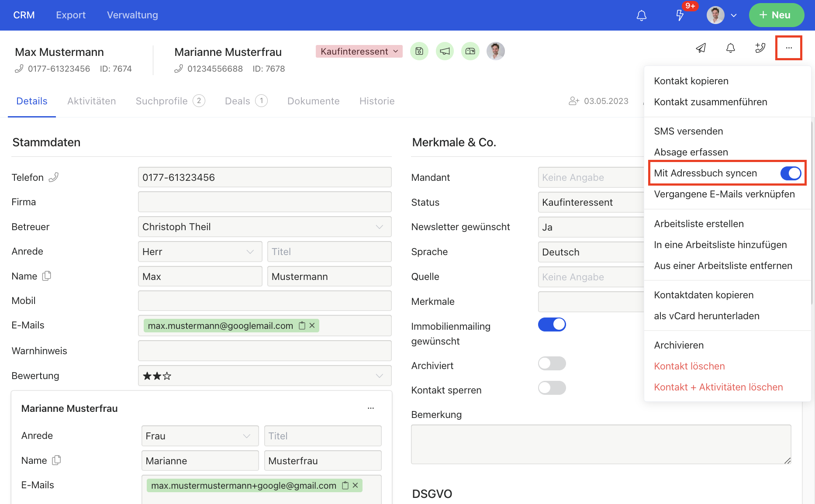The image size is (815, 504).
Task: Enable the Kontakt sperren toggle
Action: [552, 388]
